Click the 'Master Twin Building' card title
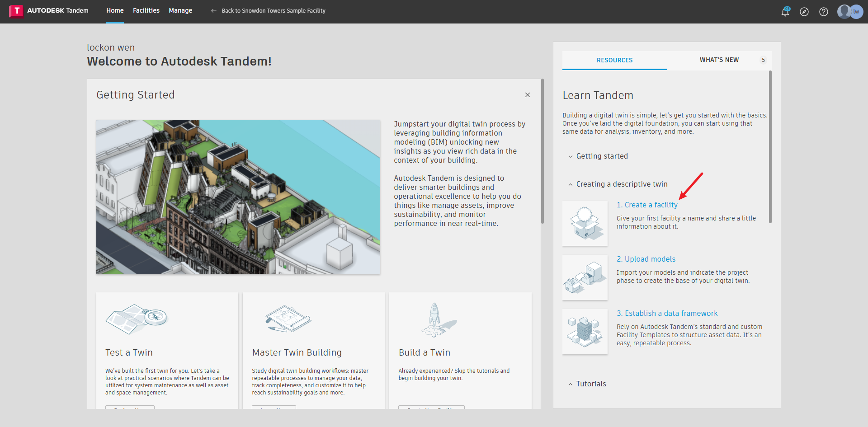The width and height of the screenshot is (868, 427). pyautogui.click(x=297, y=353)
